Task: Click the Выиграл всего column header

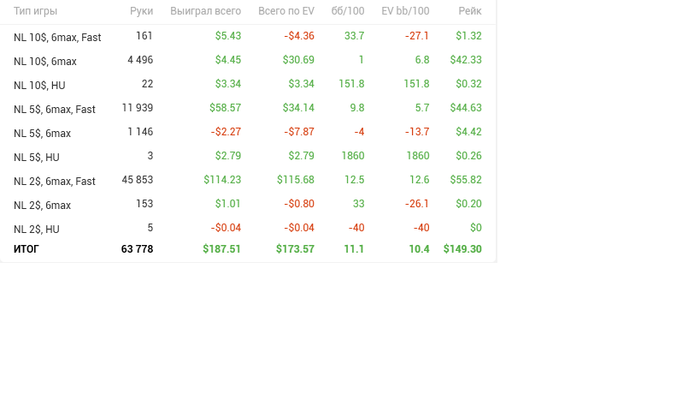Action: [x=205, y=11]
